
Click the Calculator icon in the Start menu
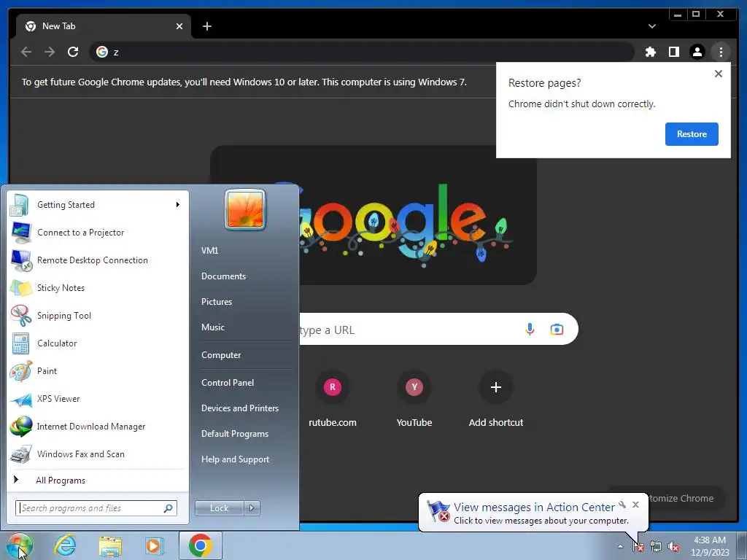click(x=20, y=343)
